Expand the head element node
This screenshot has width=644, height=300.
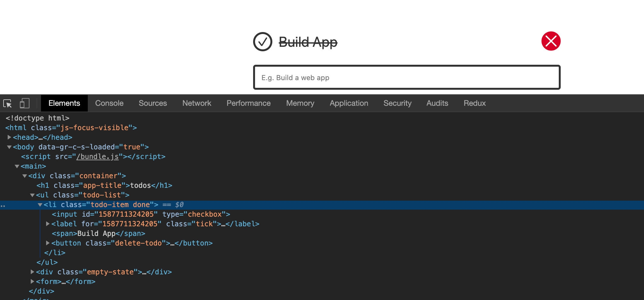point(9,137)
